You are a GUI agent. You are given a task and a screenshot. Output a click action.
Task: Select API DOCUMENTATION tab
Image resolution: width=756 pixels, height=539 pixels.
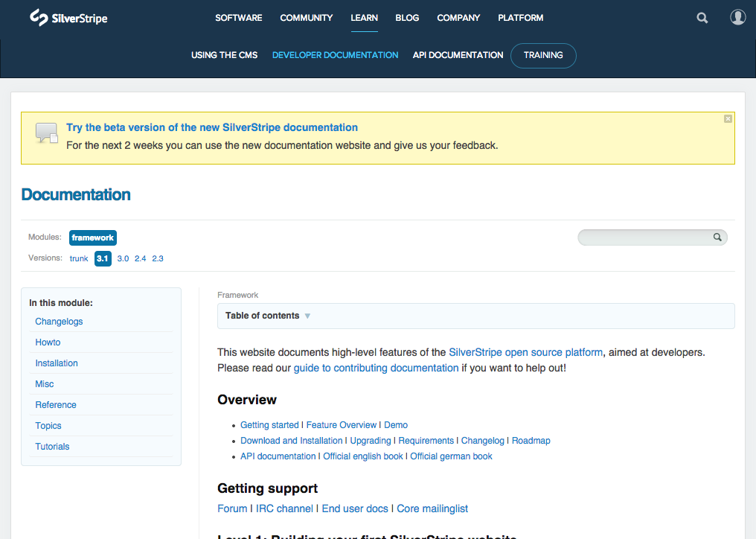(458, 55)
